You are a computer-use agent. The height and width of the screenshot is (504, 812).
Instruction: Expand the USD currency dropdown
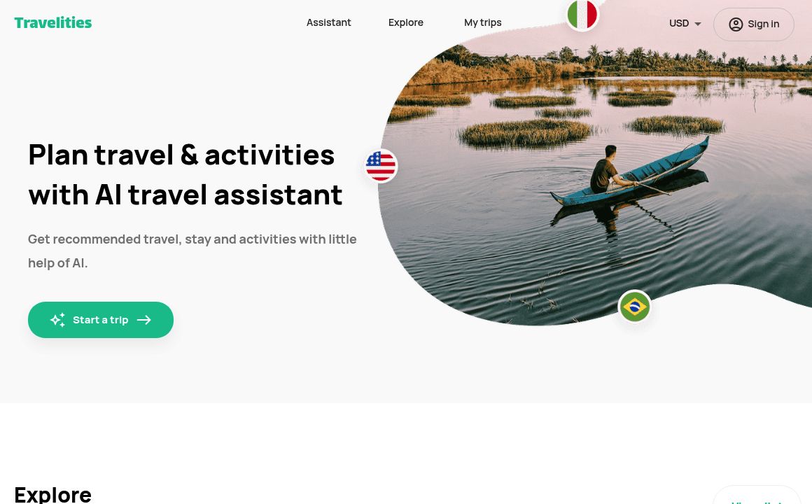tap(685, 24)
